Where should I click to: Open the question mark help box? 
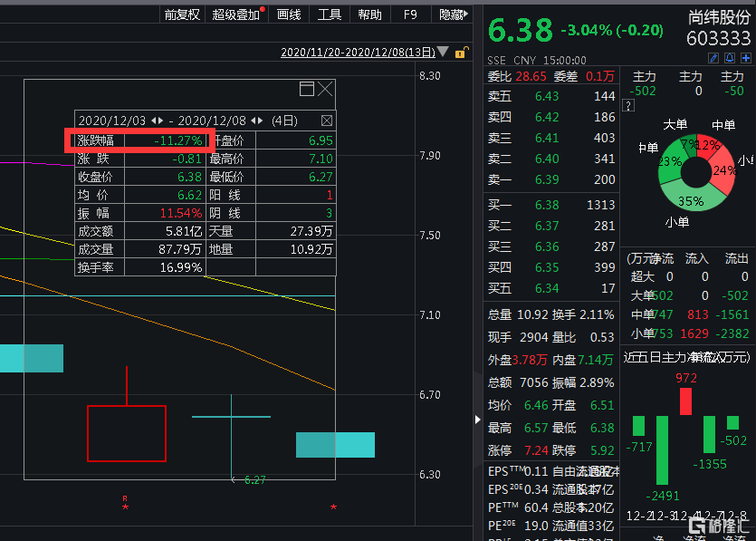(628, 106)
